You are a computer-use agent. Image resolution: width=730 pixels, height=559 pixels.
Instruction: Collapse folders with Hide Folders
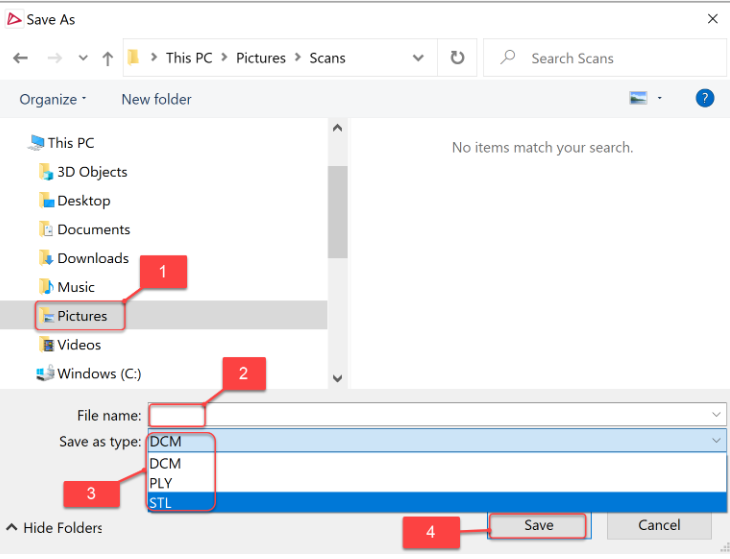click(54, 528)
